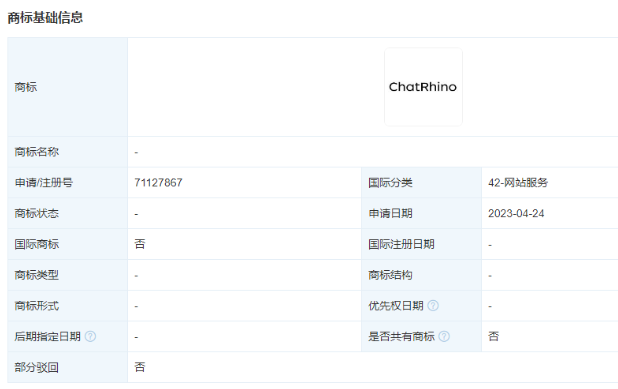The height and width of the screenshot is (389, 618).
Task: Click the 后期指定日期 label text
Action: (47, 337)
